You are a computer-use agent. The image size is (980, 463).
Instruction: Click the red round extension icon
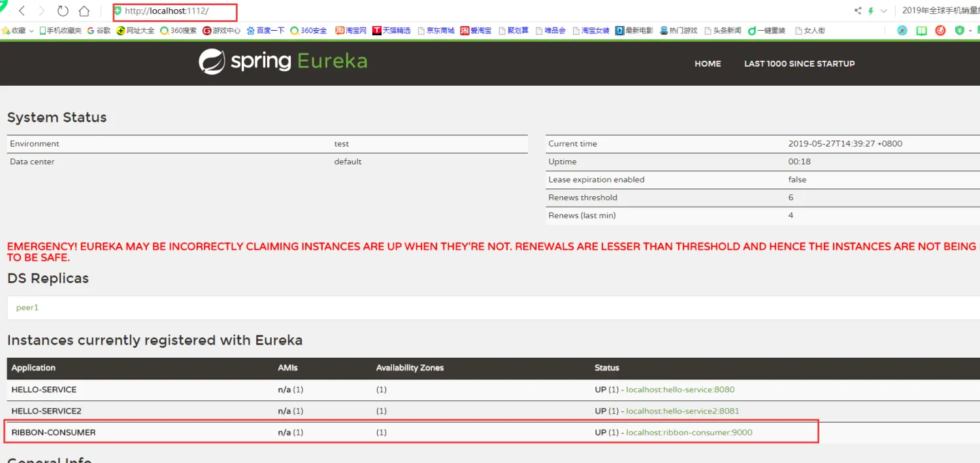click(x=940, y=31)
